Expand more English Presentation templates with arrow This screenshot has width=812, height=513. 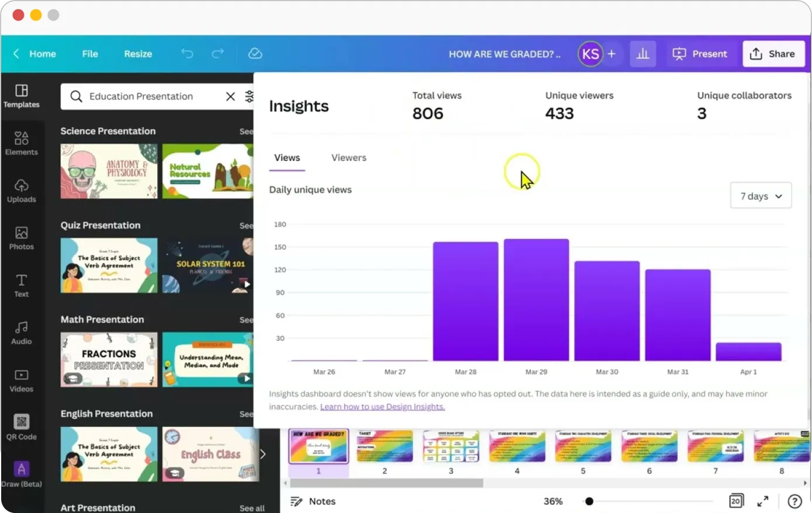coord(262,453)
